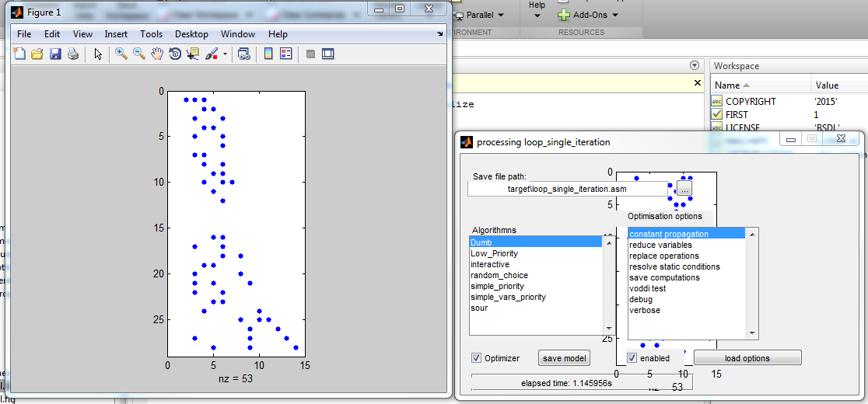Click the Save Figure disk icon
This screenshot has width=868, height=404.
(x=55, y=54)
